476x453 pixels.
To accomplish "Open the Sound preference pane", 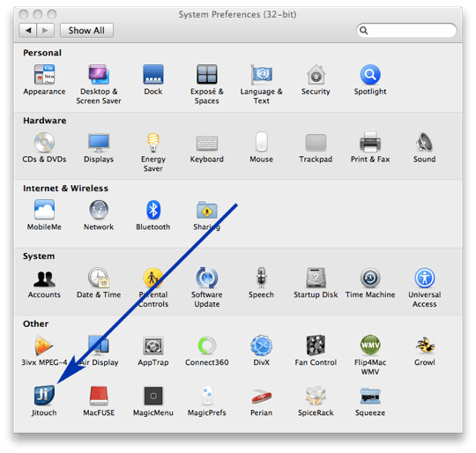I will [424, 147].
